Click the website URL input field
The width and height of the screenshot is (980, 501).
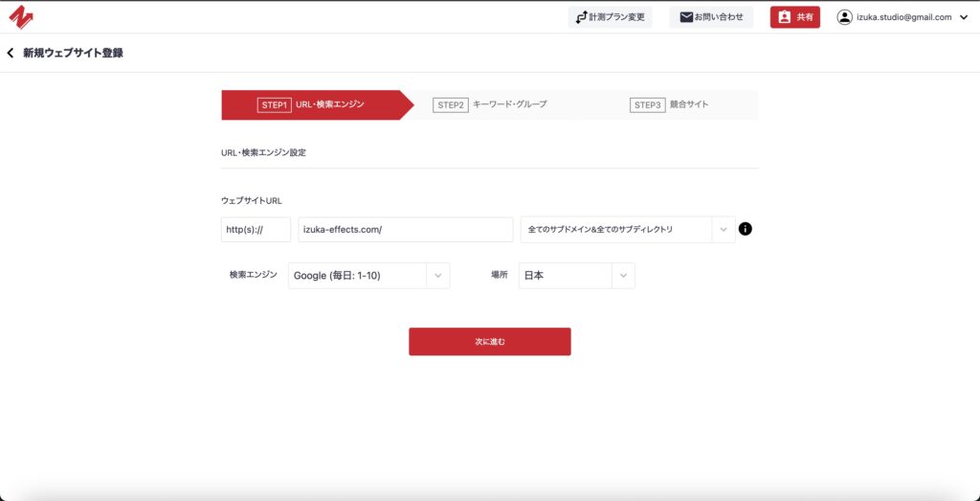coord(405,230)
